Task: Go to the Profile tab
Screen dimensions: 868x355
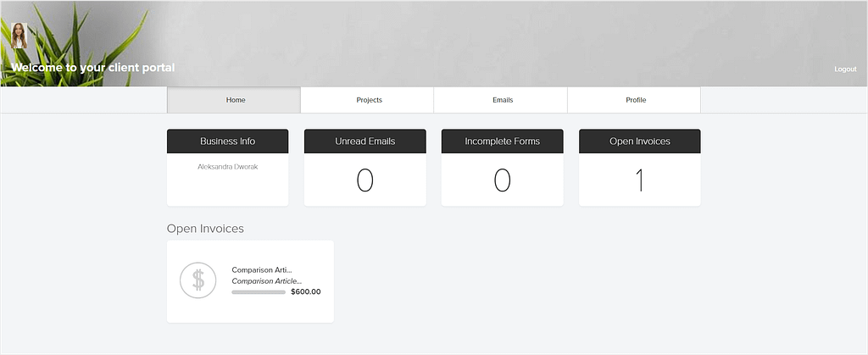Action: click(634, 100)
